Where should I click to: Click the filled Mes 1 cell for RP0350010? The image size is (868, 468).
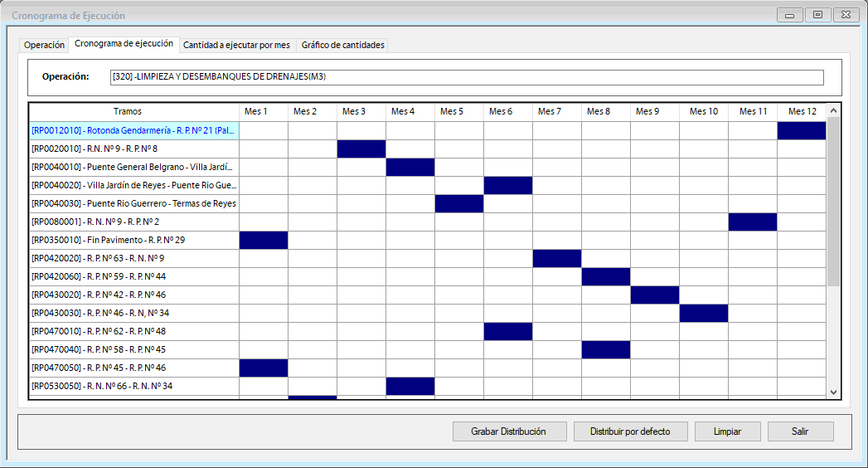tap(263, 241)
